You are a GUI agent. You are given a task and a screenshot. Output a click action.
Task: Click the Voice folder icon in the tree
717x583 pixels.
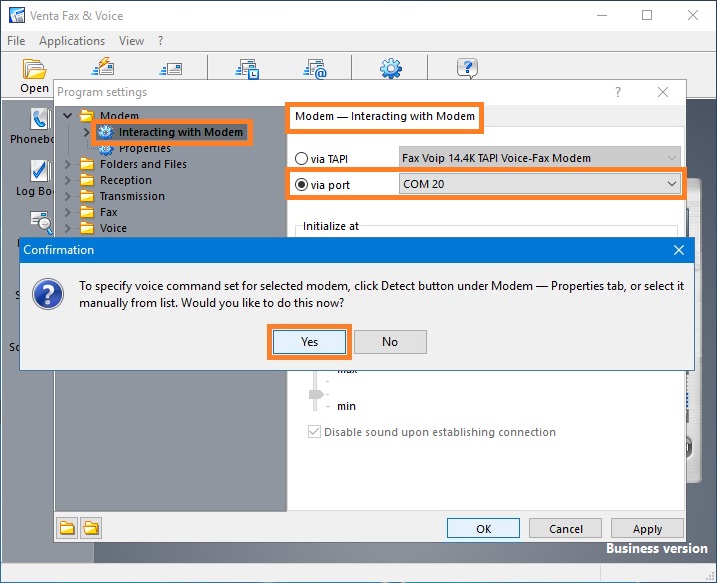point(87,228)
